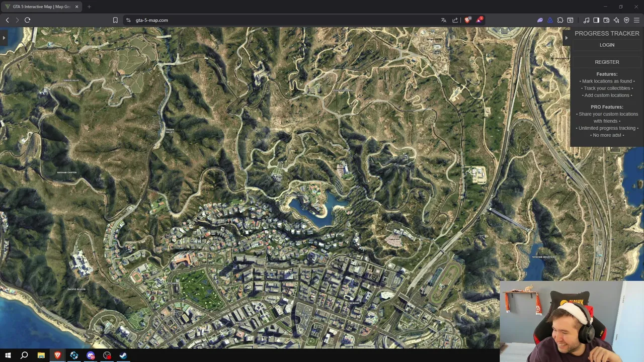644x362 pixels.
Task: Open Steam from the taskbar
Action: tap(123, 355)
